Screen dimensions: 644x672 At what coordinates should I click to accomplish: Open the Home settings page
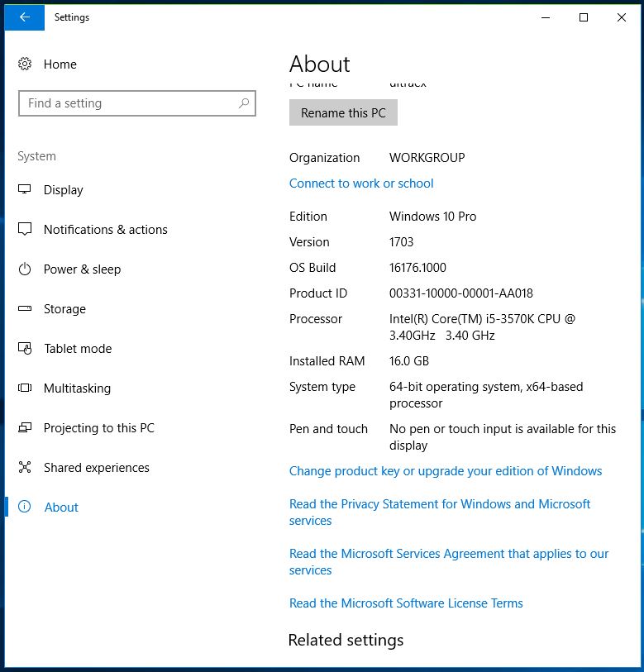60,64
